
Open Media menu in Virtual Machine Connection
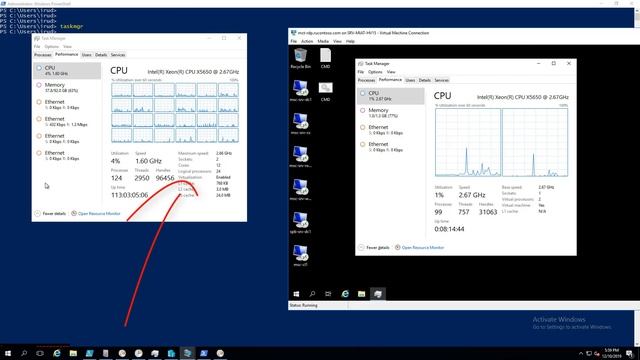point(323,41)
